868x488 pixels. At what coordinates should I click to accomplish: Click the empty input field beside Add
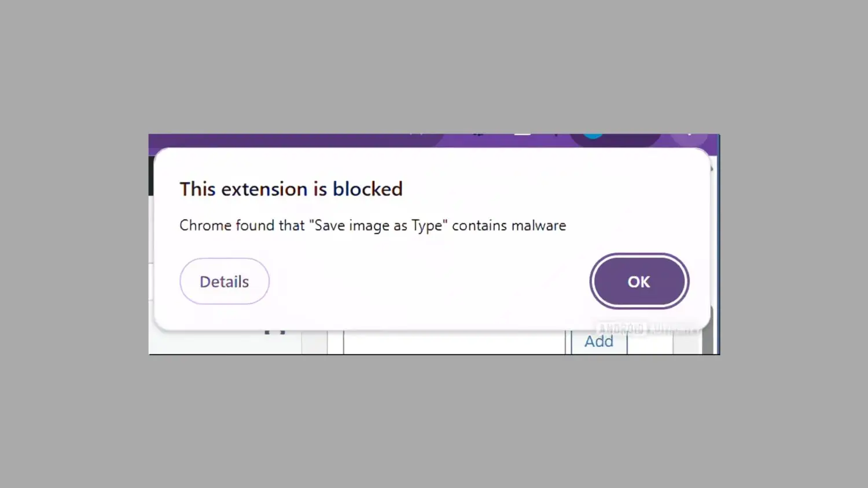click(454, 342)
